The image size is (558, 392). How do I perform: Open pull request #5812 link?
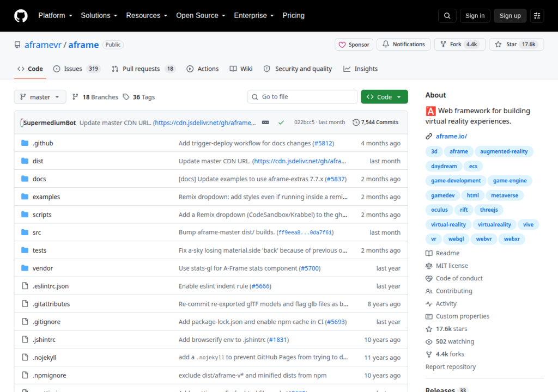pos(323,143)
